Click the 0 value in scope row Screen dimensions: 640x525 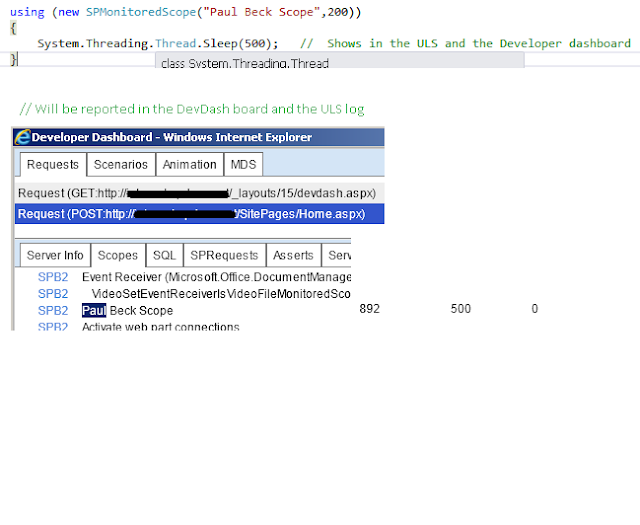click(535, 309)
